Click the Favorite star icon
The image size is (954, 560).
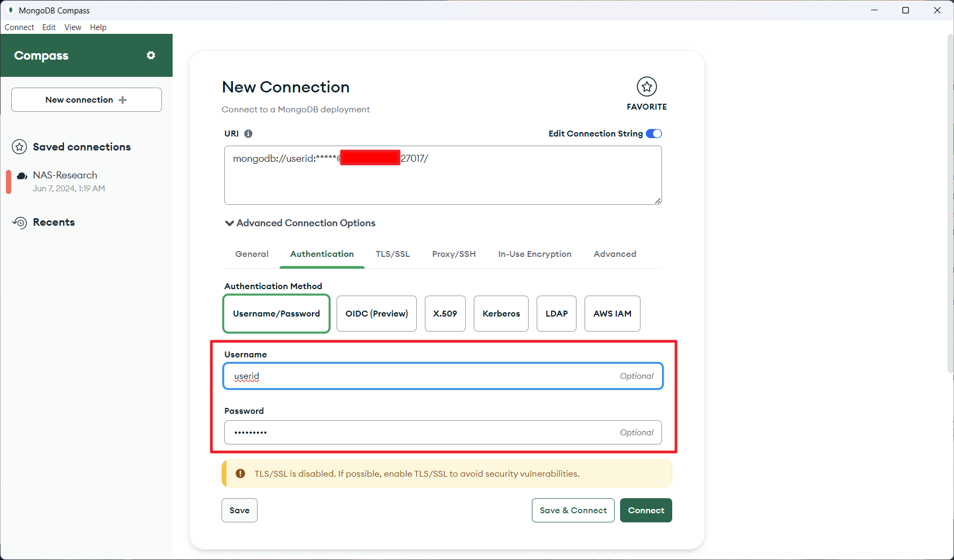[646, 87]
